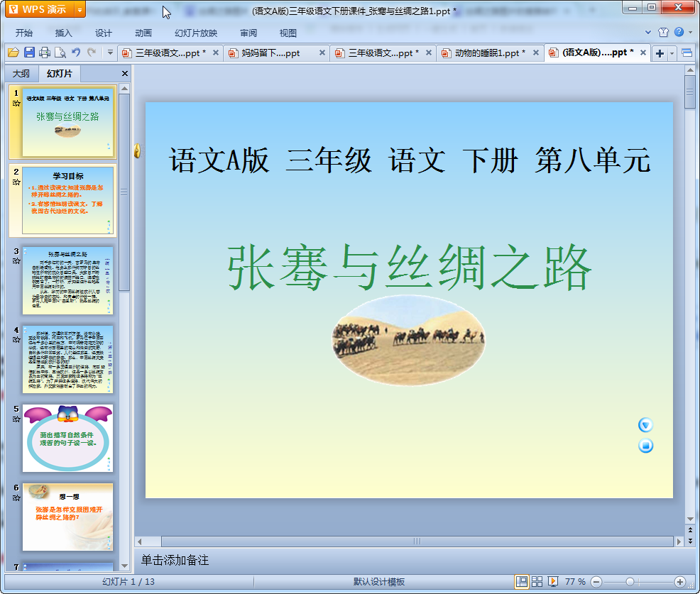The height and width of the screenshot is (594, 700).
Task: Open the dropdown next to new tab plus
Action: [x=672, y=53]
